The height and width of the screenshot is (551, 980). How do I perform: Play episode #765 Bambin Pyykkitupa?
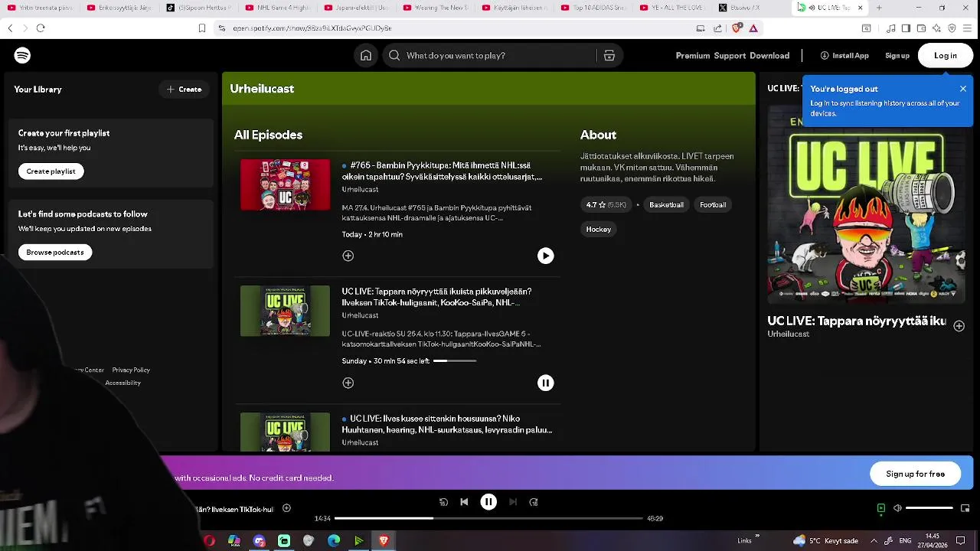[x=545, y=256]
